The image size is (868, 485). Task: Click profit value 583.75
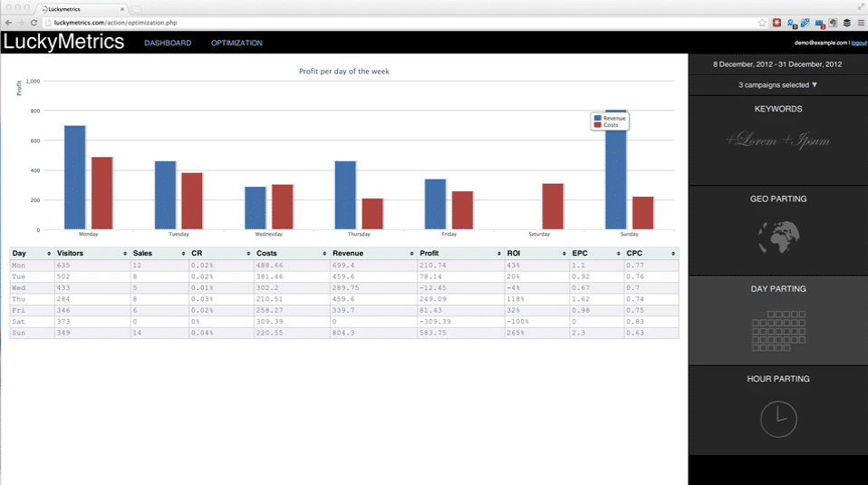click(x=433, y=333)
